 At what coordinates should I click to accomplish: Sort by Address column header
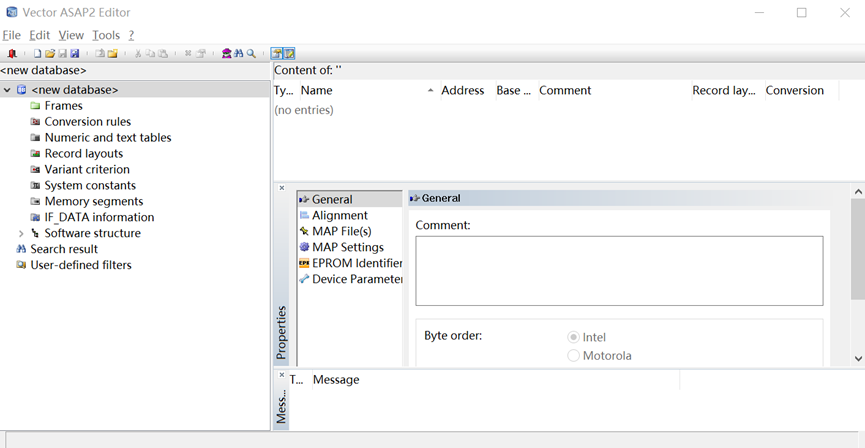(467, 90)
